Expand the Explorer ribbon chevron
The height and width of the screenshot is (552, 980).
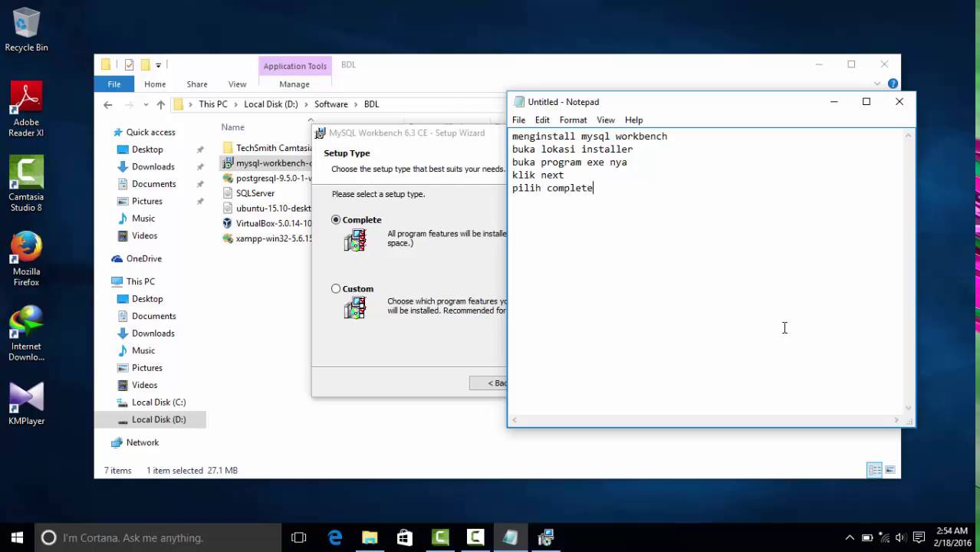tap(877, 84)
